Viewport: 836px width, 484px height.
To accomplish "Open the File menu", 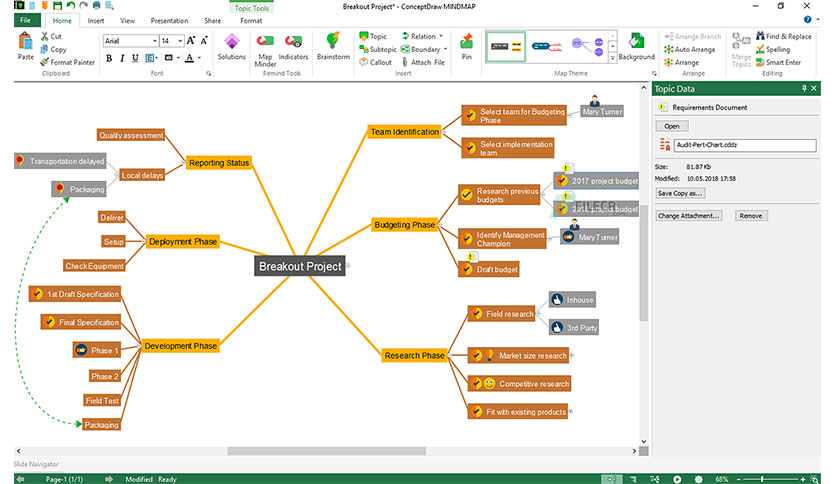I will click(25, 20).
